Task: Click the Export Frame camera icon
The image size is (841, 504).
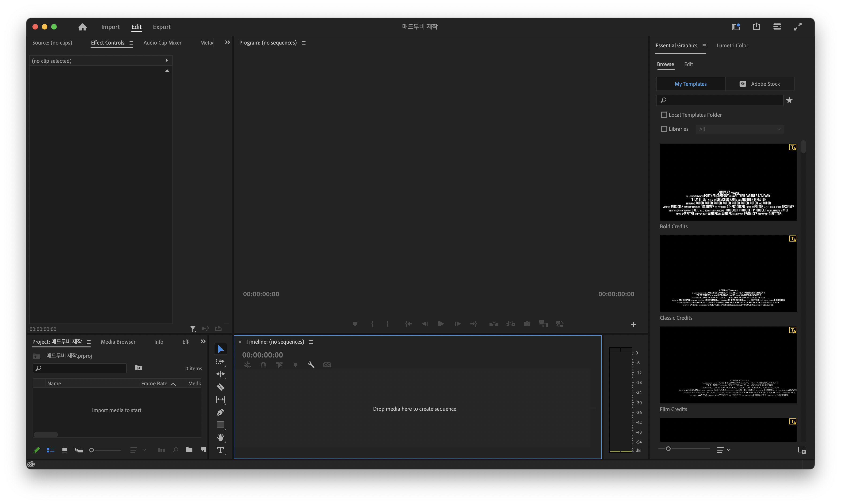Action: (527, 324)
